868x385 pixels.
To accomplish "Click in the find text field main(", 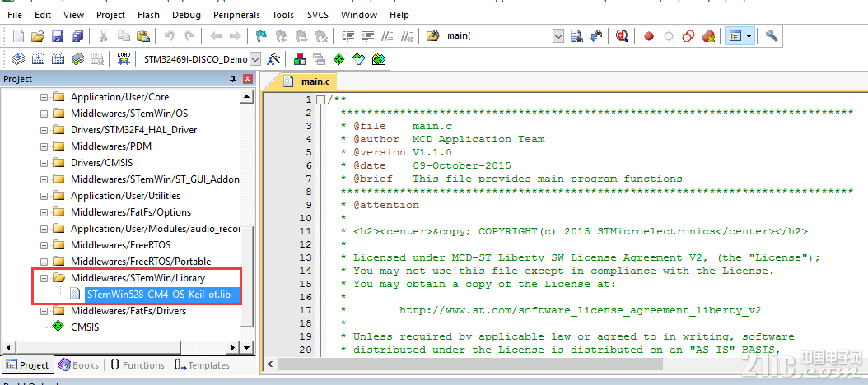I will [x=498, y=36].
